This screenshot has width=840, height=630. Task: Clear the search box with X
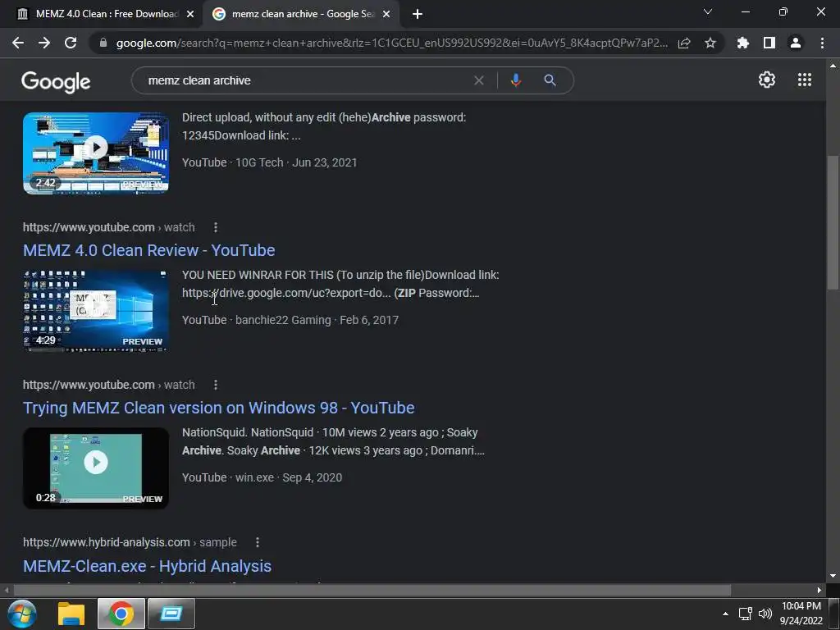(x=479, y=80)
